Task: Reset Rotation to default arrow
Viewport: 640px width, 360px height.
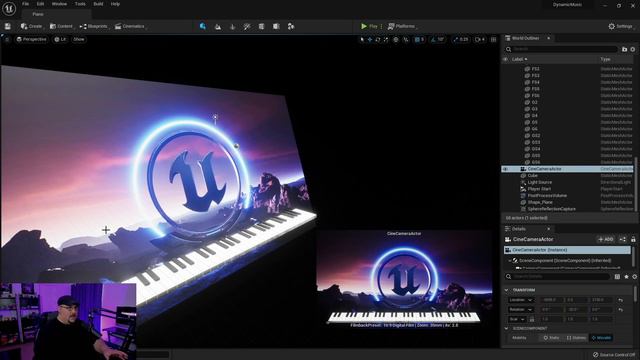Action: click(620, 310)
